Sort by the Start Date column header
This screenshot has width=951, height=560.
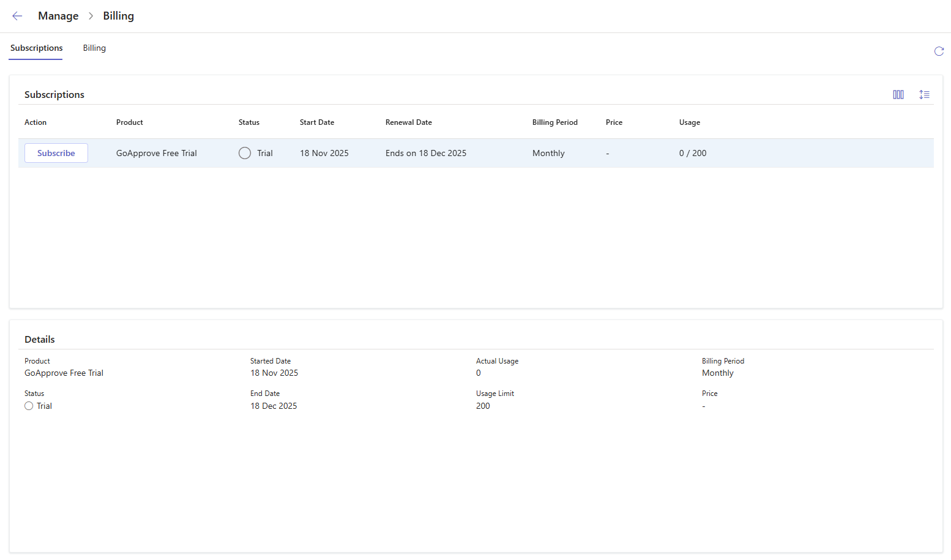316,122
